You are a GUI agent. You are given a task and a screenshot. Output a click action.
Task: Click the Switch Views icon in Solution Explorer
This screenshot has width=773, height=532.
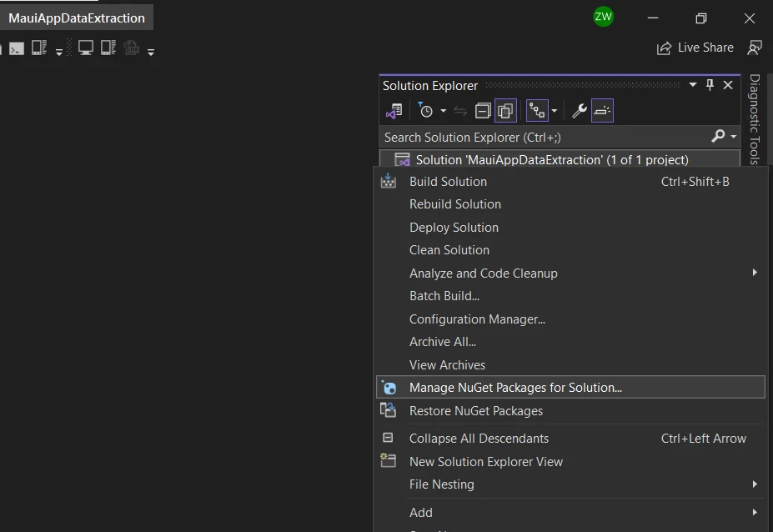(x=394, y=111)
